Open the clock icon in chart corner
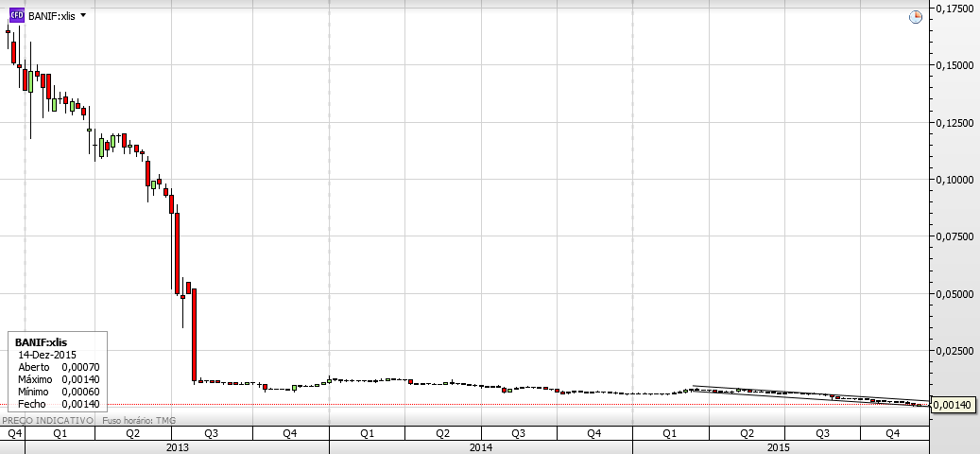Screen dimensions: 980x454 (x=915, y=17)
